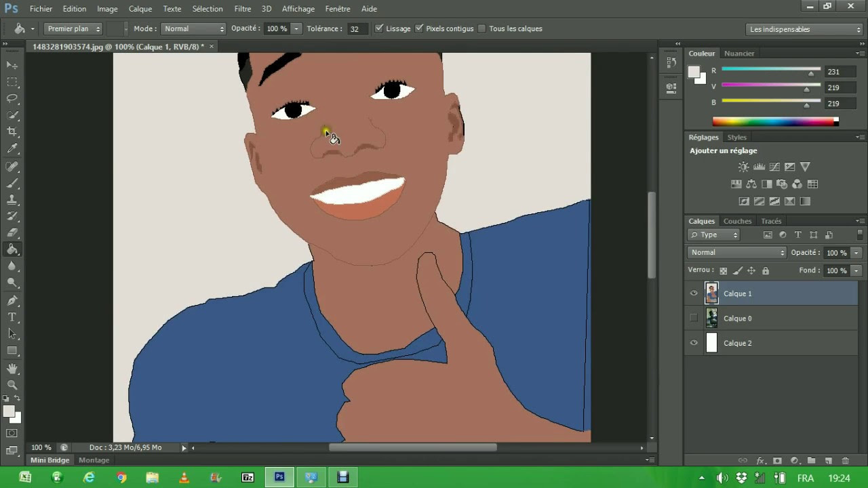Enable the Tous les calques checkbox
The image size is (868, 488).
(x=482, y=28)
